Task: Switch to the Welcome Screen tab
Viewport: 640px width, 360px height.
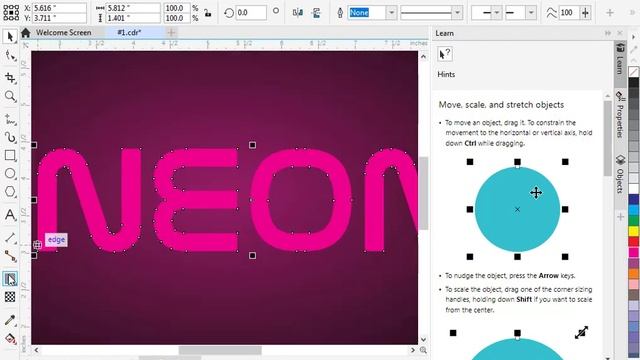Action: [x=63, y=33]
